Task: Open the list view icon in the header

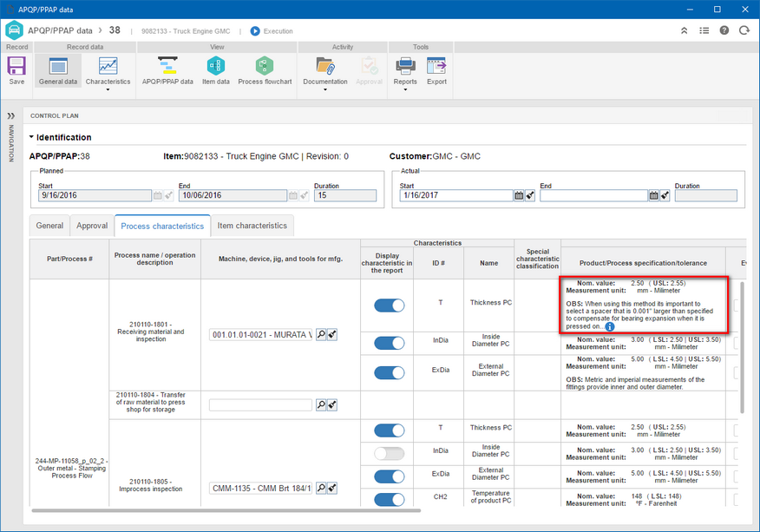Action: pos(704,30)
